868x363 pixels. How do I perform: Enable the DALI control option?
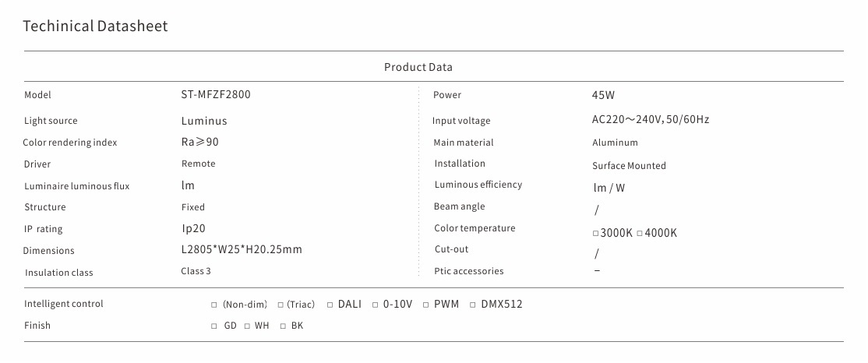click(x=330, y=305)
